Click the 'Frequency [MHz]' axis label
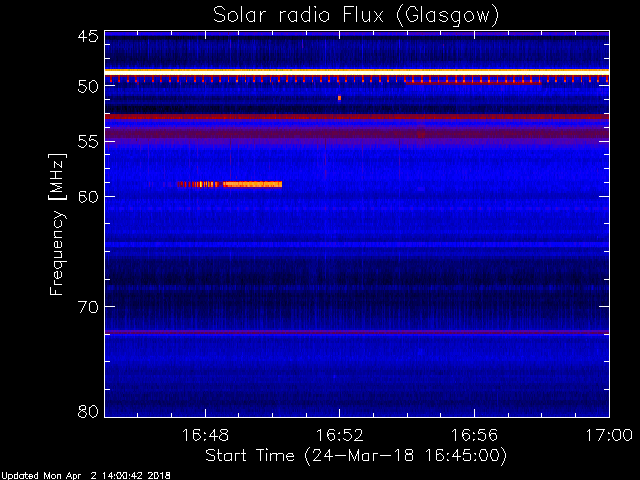The height and width of the screenshot is (480, 640). [x=57, y=224]
